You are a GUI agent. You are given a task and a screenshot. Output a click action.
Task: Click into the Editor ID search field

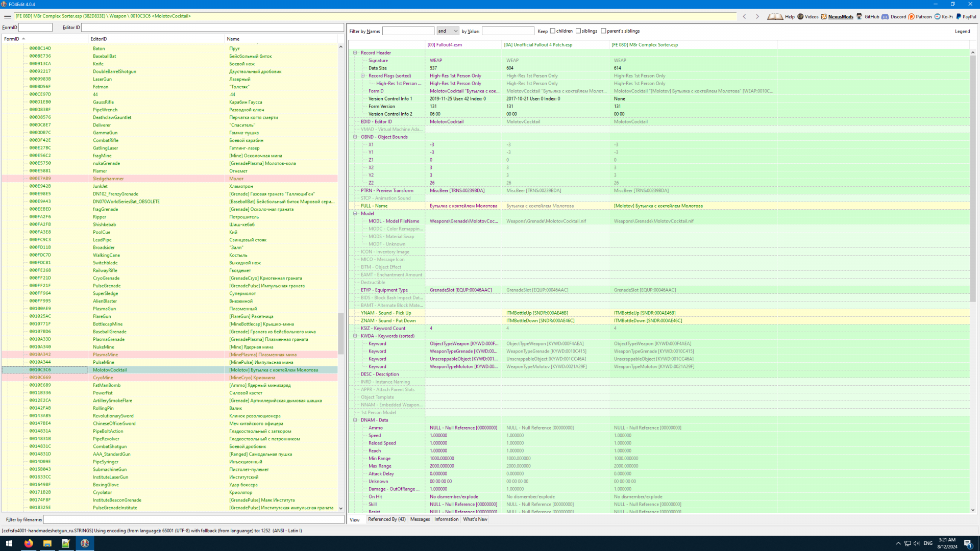[212, 28]
